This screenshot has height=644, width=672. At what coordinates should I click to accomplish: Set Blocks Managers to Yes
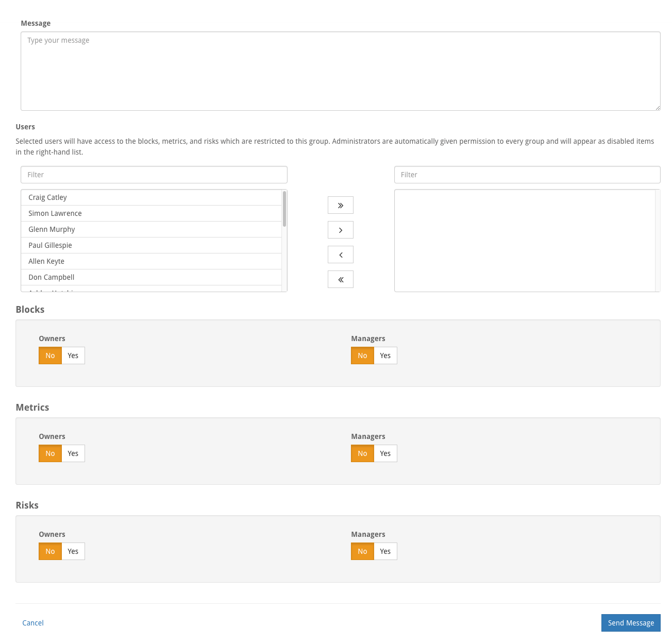click(385, 355)
